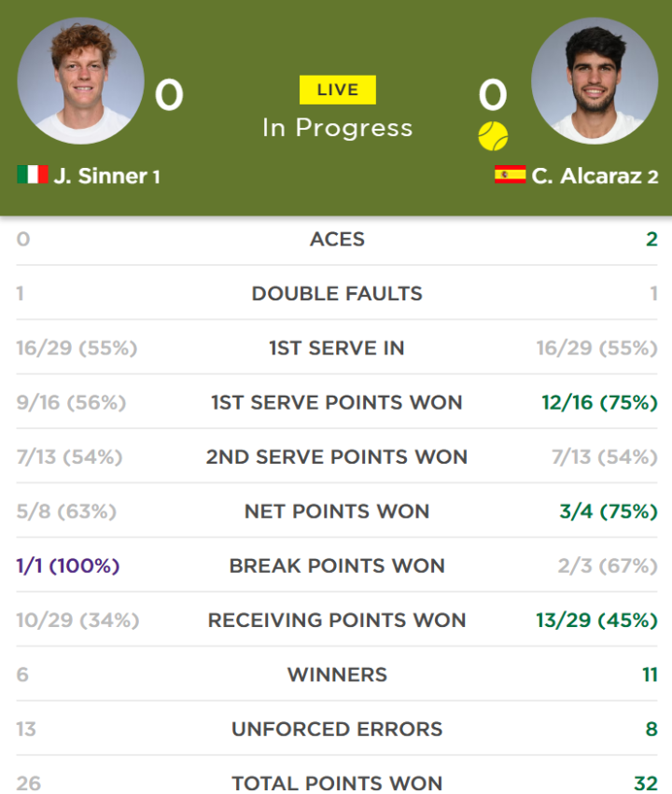Viewport: 672px width, 794px height.
Task: Select the NET POINTS WON label
Action: click(337, 511)
